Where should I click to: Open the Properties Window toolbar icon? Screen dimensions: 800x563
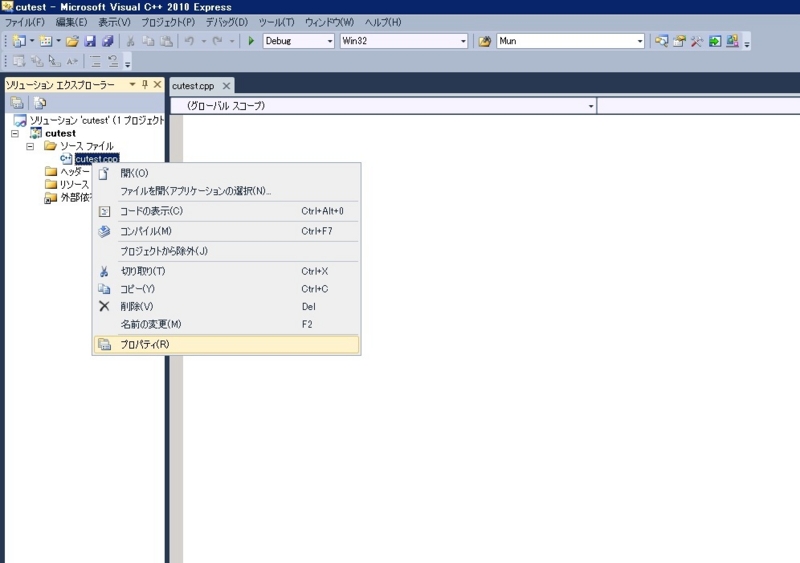point(679,41)
